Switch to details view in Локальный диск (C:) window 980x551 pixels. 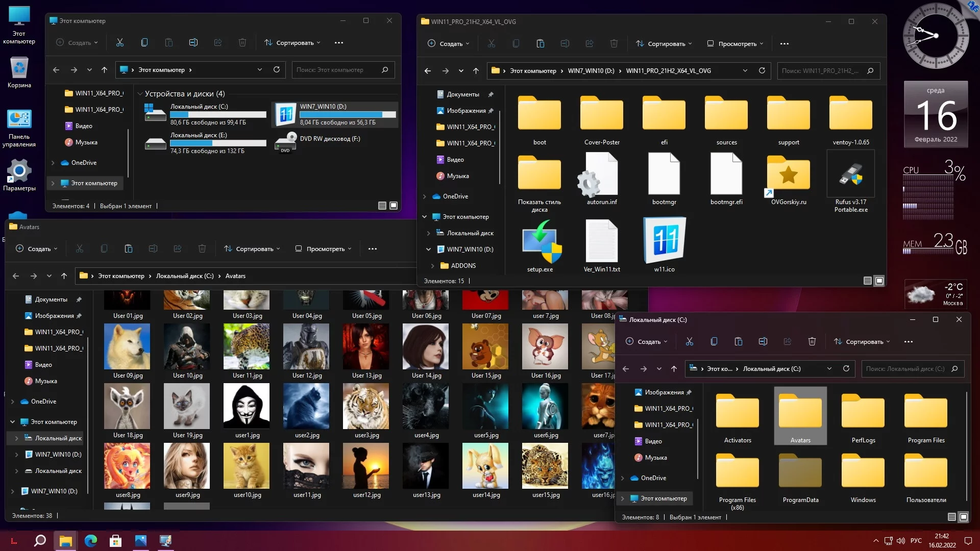(951, 517)
